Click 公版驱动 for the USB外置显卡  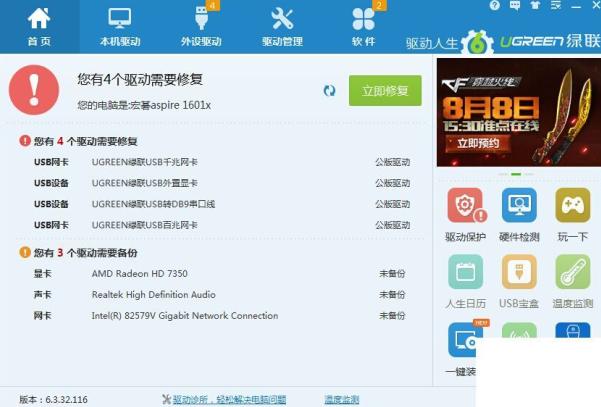tap(392, 183)
